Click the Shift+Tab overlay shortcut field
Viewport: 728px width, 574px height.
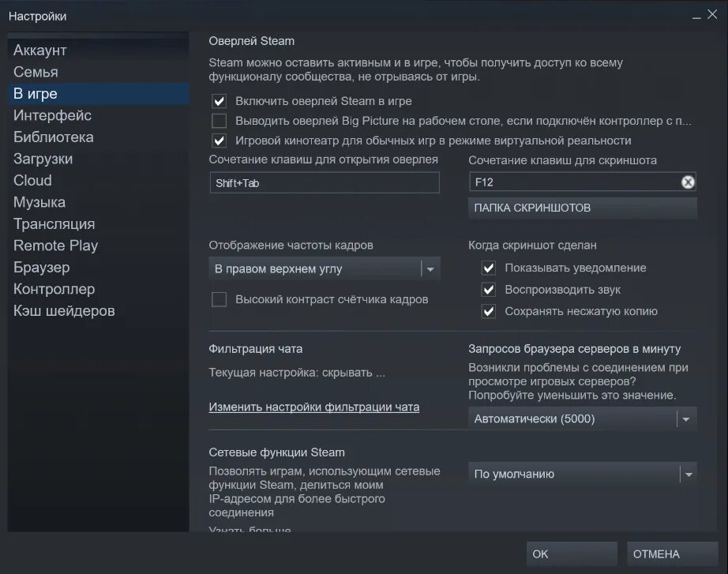pyautogui.click(x=324, y=182)
